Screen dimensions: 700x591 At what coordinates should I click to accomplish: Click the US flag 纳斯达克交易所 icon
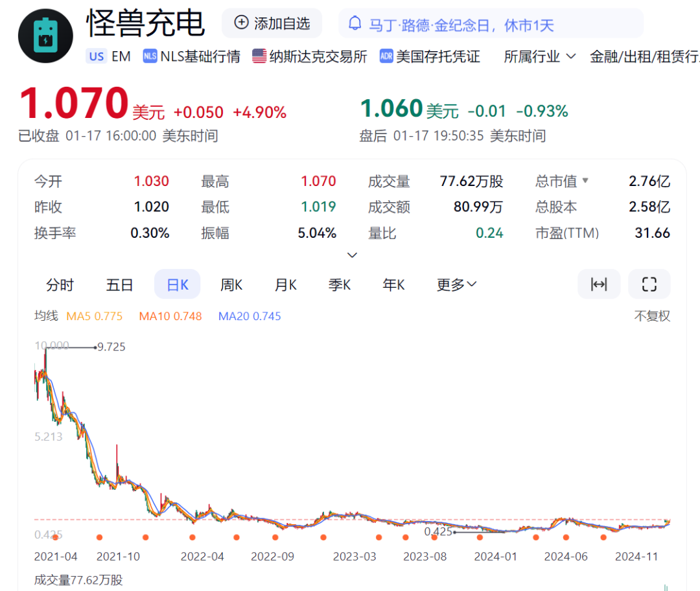(x=259, y=56)
